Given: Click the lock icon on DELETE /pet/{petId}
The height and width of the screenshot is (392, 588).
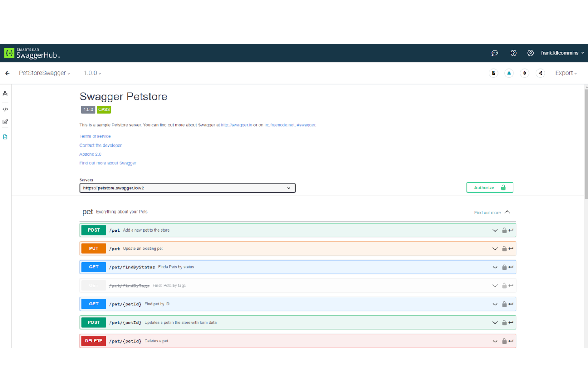Looking at the screenshot, I should point(504,341).
